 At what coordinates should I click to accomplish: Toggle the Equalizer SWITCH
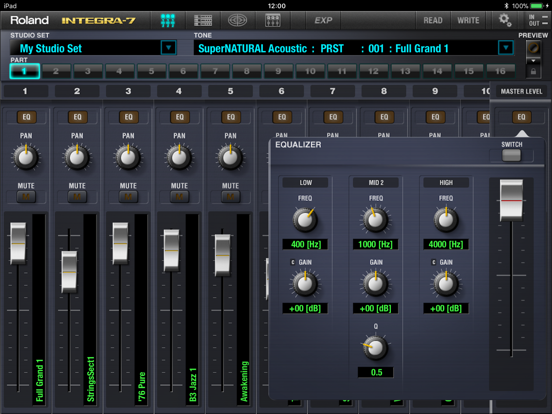click(x=511, y=155)
